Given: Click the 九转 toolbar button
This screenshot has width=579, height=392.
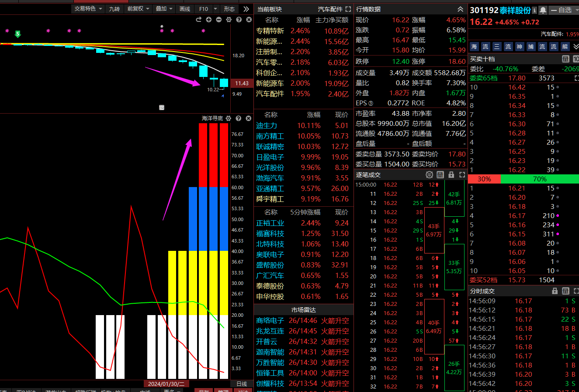Looking at the screenshot, I should point(114,9).
